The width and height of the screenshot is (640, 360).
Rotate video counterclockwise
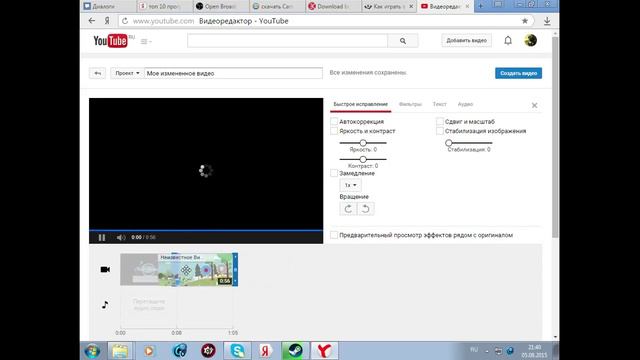pos(366,209)
